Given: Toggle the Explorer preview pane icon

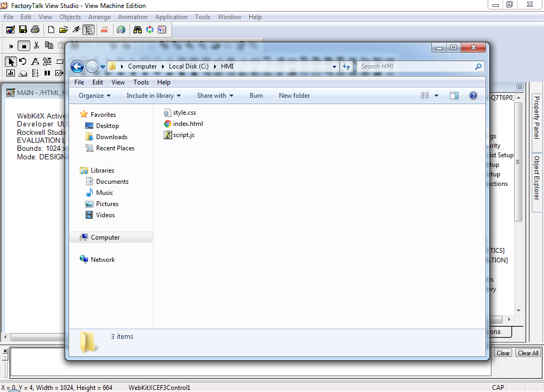Looking at the screenshot, I should (x=454, y=96).
